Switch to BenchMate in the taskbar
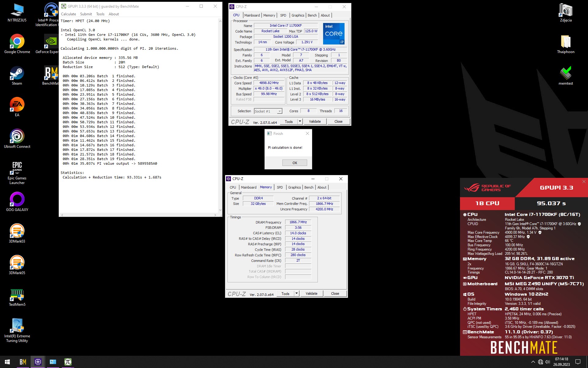 (x=23, y=362)
